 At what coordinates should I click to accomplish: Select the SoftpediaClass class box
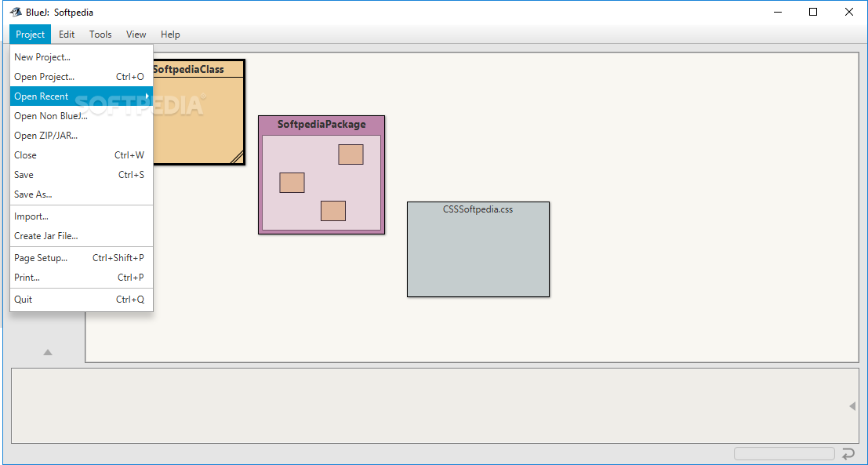198,112
